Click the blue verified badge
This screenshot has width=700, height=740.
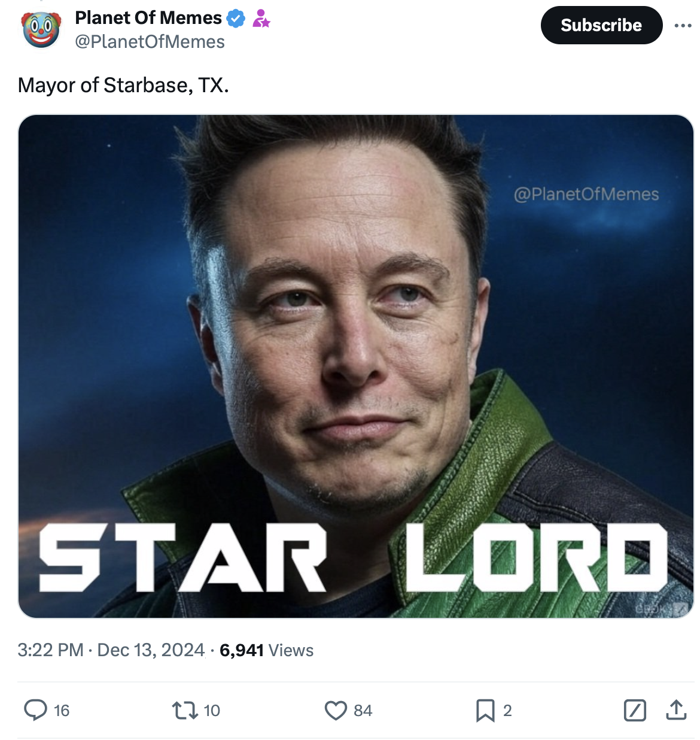(x=236, y=19)
